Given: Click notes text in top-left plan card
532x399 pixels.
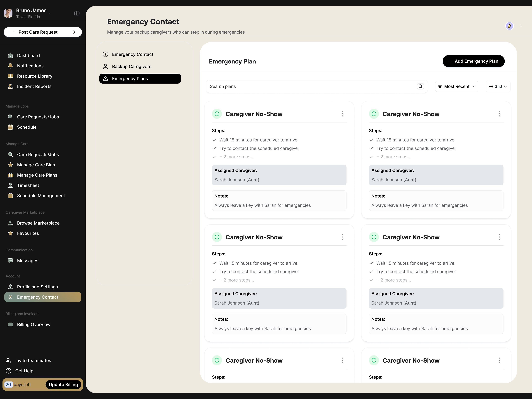Looking at the screenshot, I should click(x=262, y=205).
